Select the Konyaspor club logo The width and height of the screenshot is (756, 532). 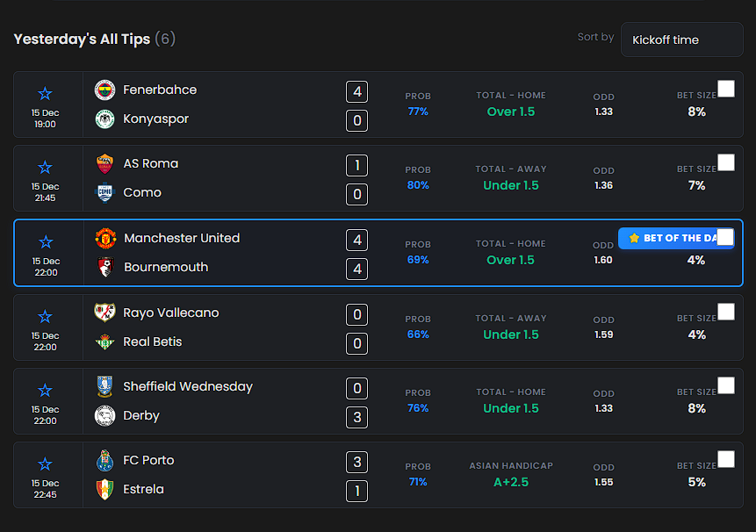pos(105,119)
